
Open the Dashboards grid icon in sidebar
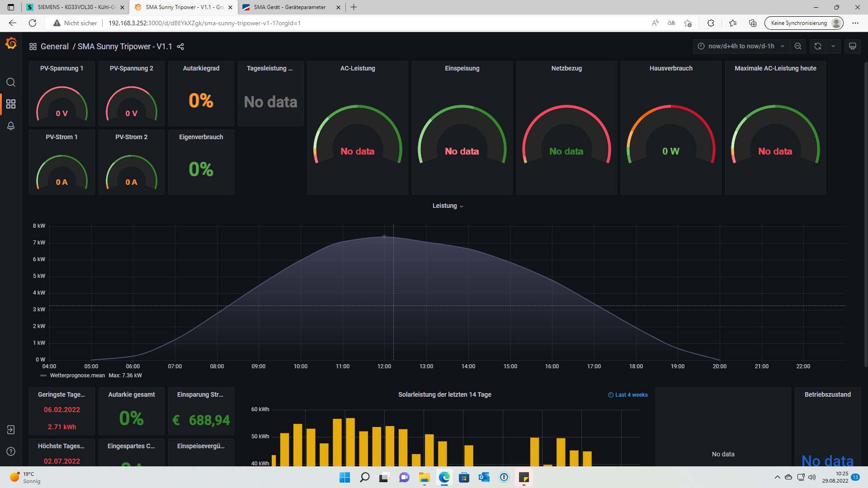11,104
